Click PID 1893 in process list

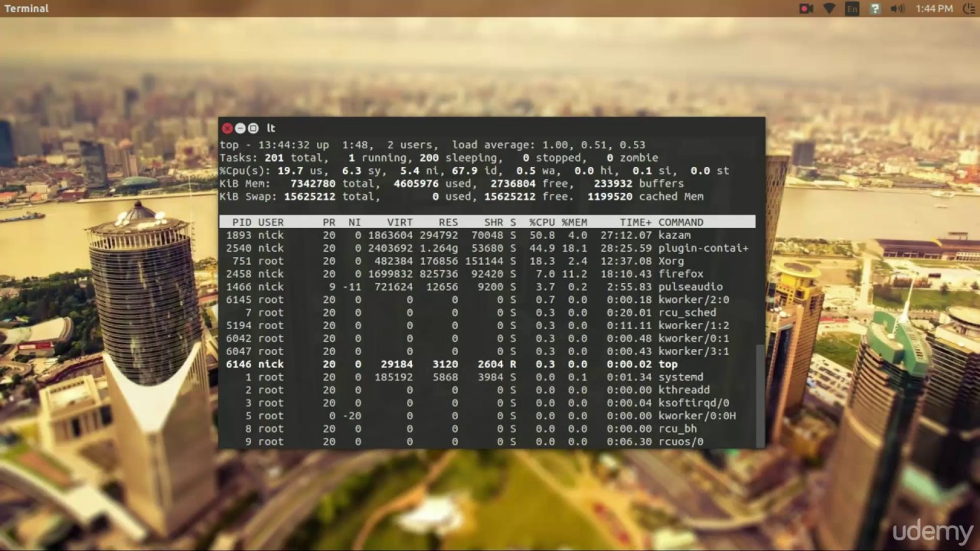(239, 235)
